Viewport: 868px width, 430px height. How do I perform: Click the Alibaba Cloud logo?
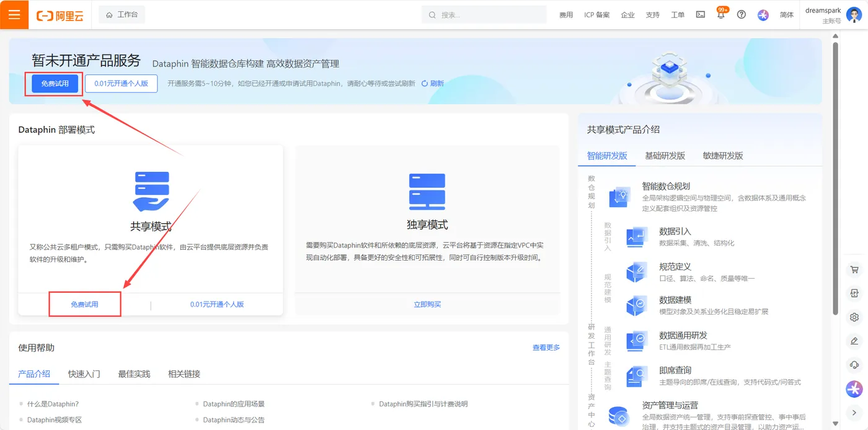[60, 16]
